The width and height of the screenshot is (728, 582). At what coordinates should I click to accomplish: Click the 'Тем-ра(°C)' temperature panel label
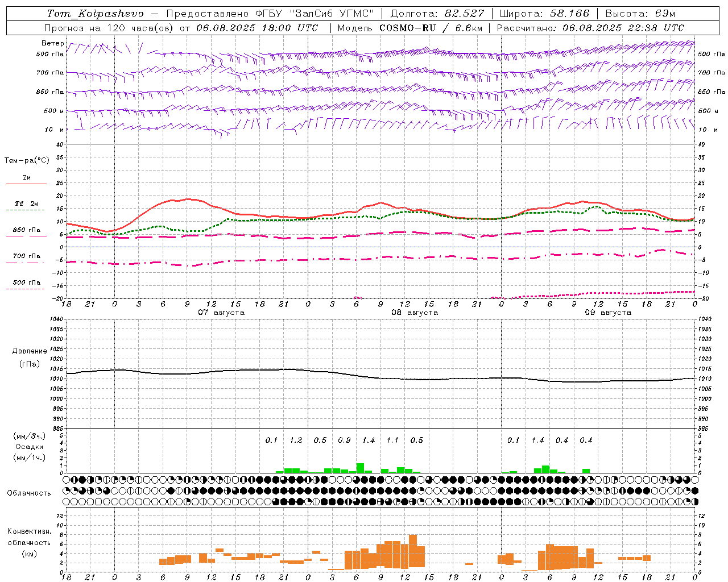pyautogui.click(x=27, y=161)
